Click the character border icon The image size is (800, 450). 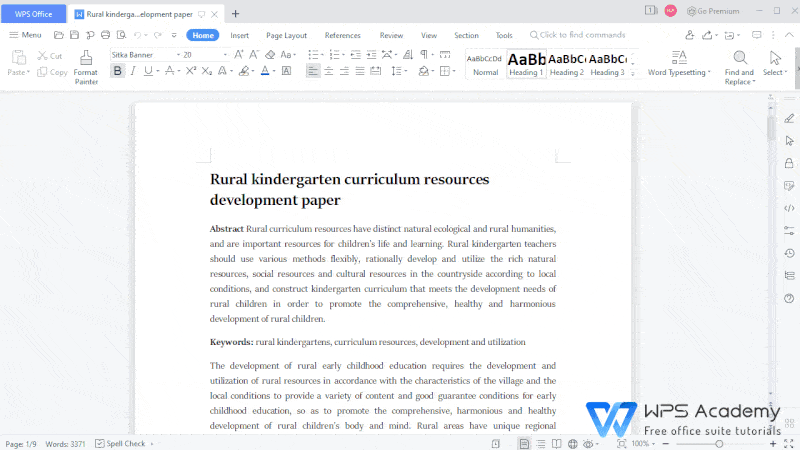click(287, 71)
